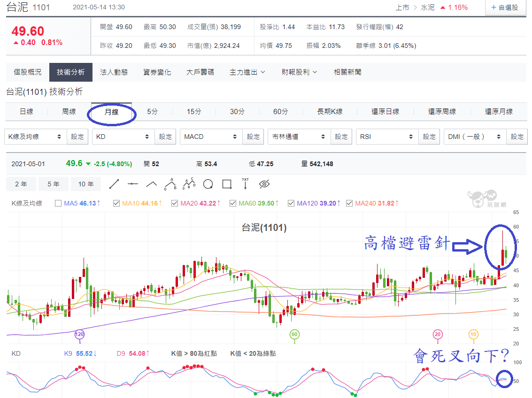Switch to 60分 chart
Viewport: 532px width, 398px height.
[x=281, y=112]
